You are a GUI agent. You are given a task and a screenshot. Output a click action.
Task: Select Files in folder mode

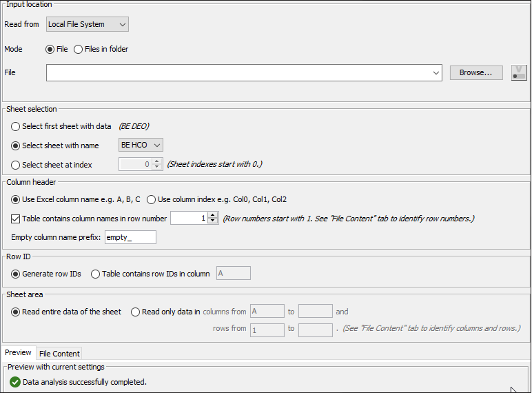(78, 49)
